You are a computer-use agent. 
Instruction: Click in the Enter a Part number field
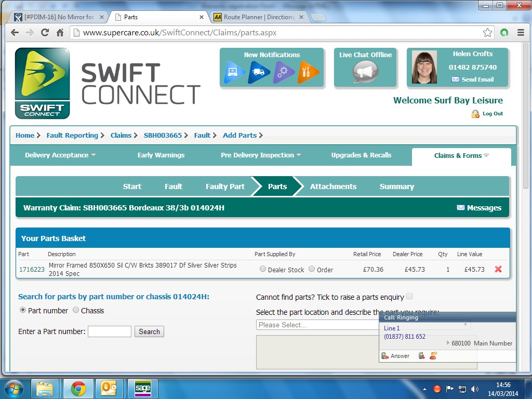click(x=110, y=331)
